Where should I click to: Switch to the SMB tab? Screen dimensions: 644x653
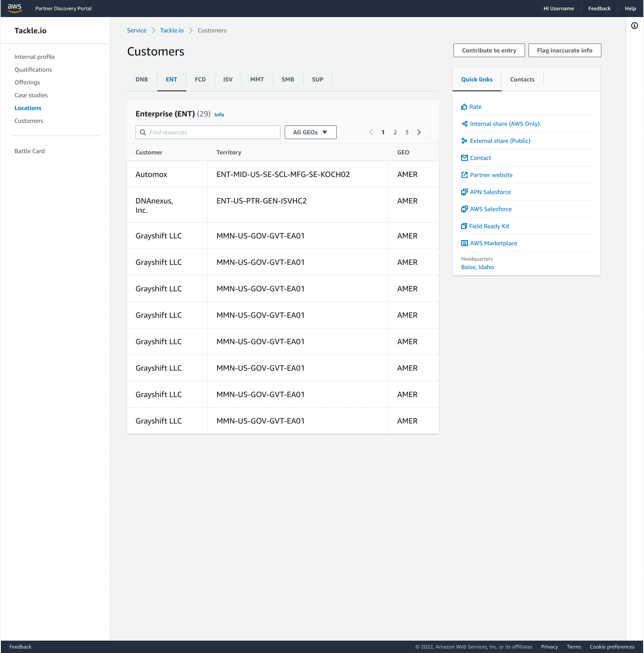288,79
